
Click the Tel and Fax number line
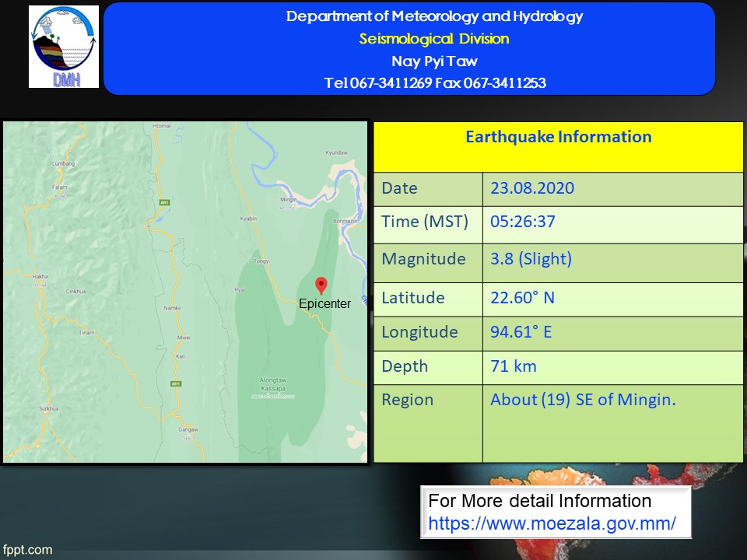(433, 83)
